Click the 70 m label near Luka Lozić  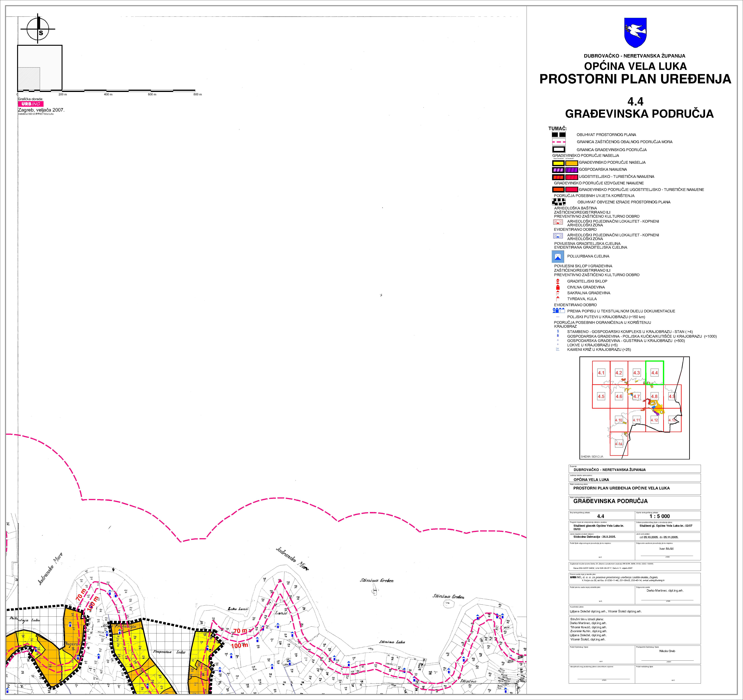click(240, 631)
